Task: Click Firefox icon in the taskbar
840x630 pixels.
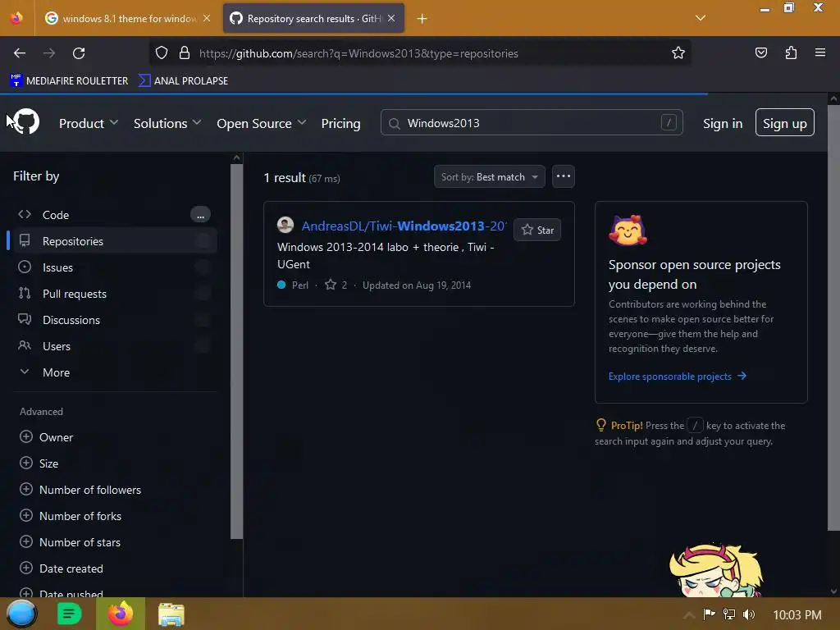Action: pos(121,614)
